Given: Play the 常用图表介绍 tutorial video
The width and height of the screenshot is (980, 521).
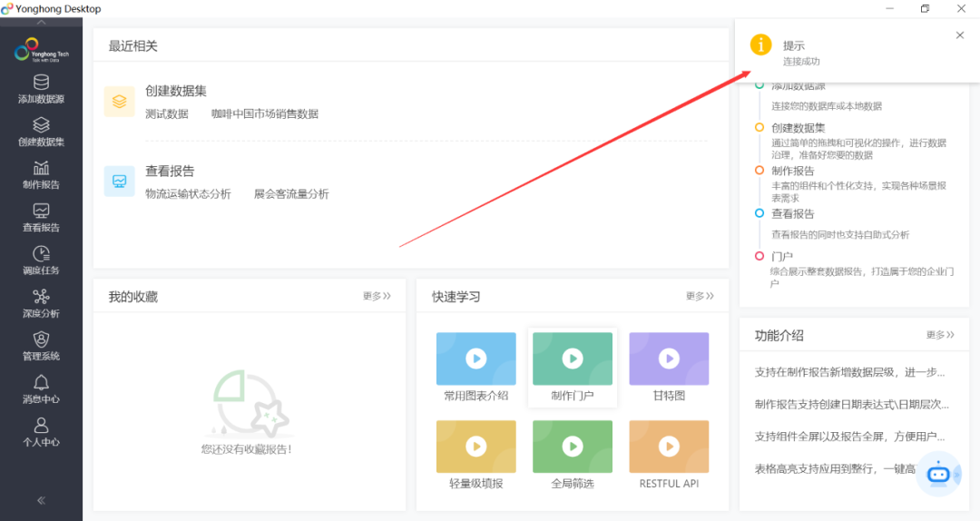Looking at the screenshot, I should click(475, 359).
